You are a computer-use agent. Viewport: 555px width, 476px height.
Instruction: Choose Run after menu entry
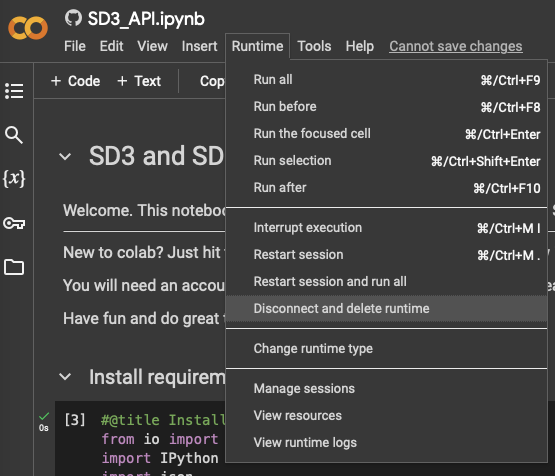387,188
